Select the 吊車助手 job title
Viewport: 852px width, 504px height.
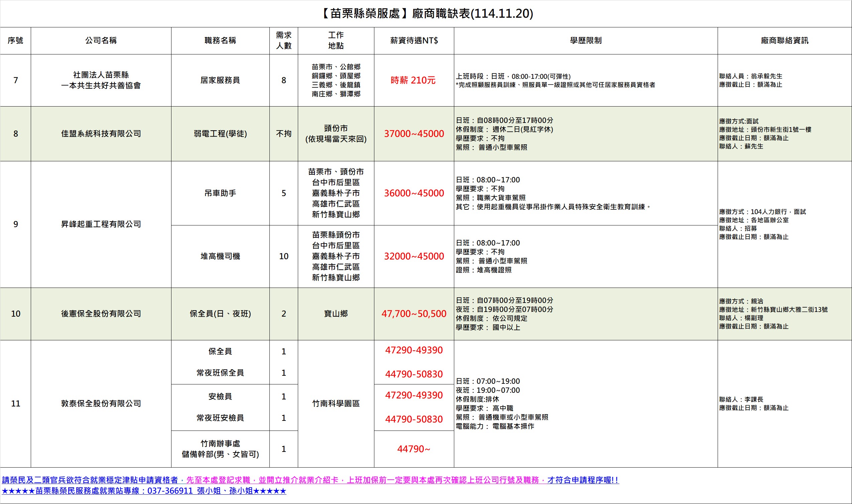[220, 193]
